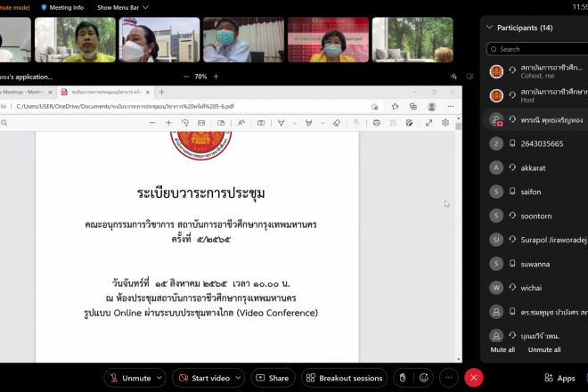Open PDF settings gear icon
Image resolution: width=588 pixels, height=392 pixels.
[445, 123]
